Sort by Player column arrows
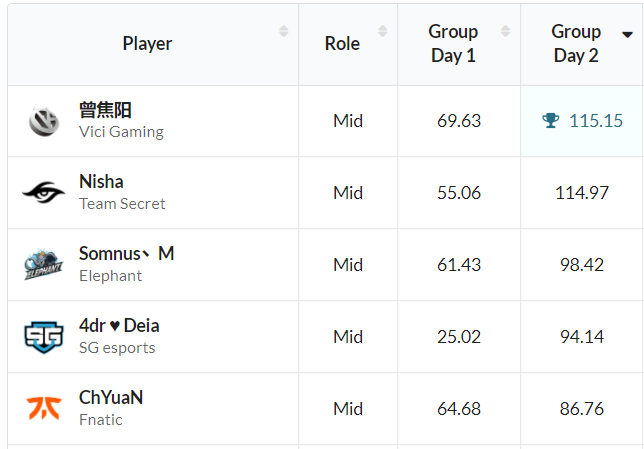This screenshot has height=449, width=644. pos(284,32)
